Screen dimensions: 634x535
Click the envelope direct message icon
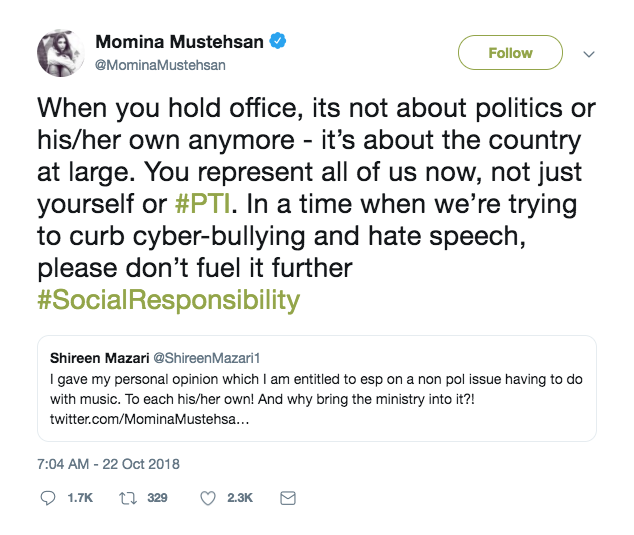tap(286, 498)
